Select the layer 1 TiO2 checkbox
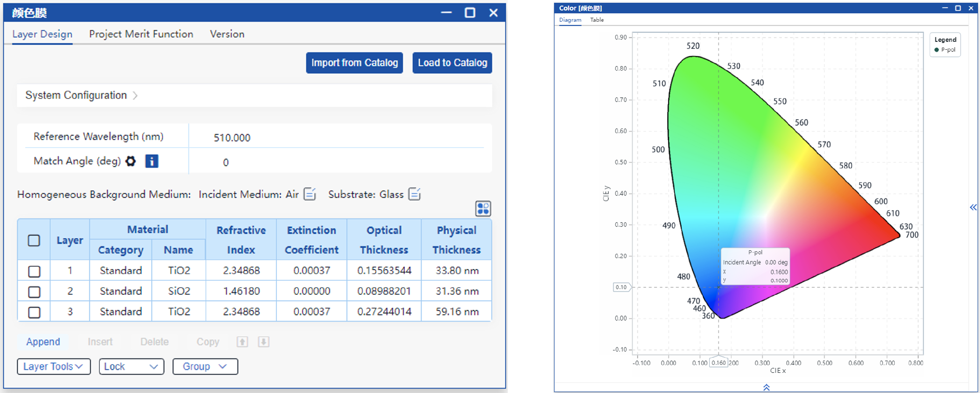This screenshot has height=393, width=980. pyautogui.click(x=34, y=271)
